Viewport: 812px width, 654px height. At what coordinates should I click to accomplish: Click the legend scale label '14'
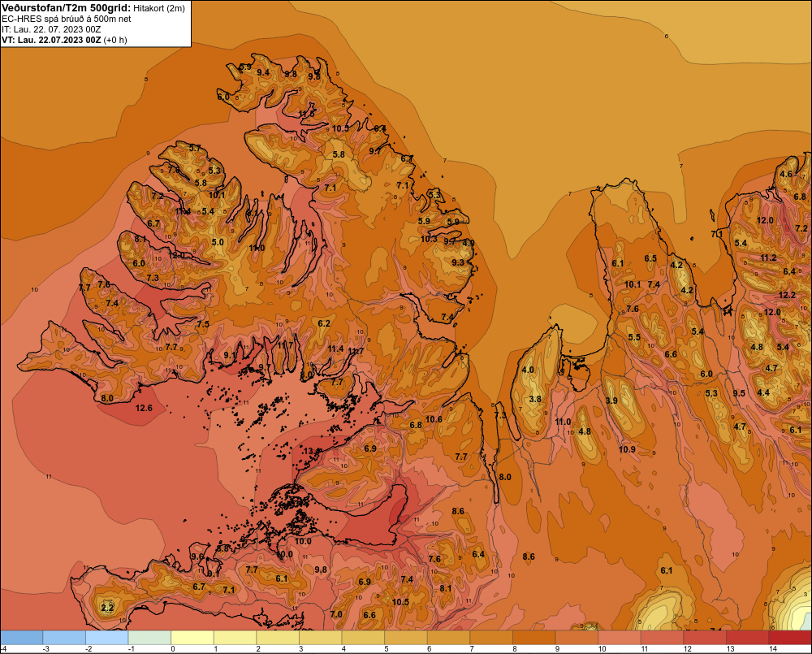773,649
